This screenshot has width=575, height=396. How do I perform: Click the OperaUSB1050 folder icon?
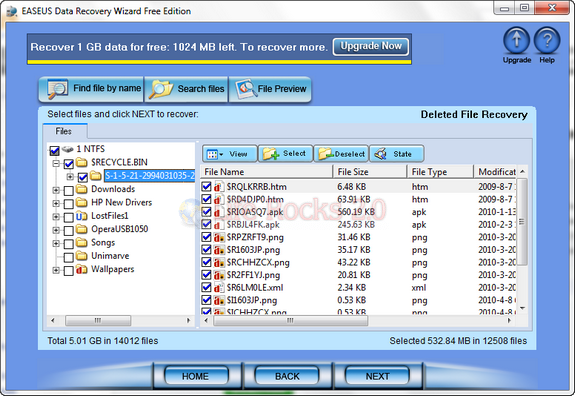81,229
